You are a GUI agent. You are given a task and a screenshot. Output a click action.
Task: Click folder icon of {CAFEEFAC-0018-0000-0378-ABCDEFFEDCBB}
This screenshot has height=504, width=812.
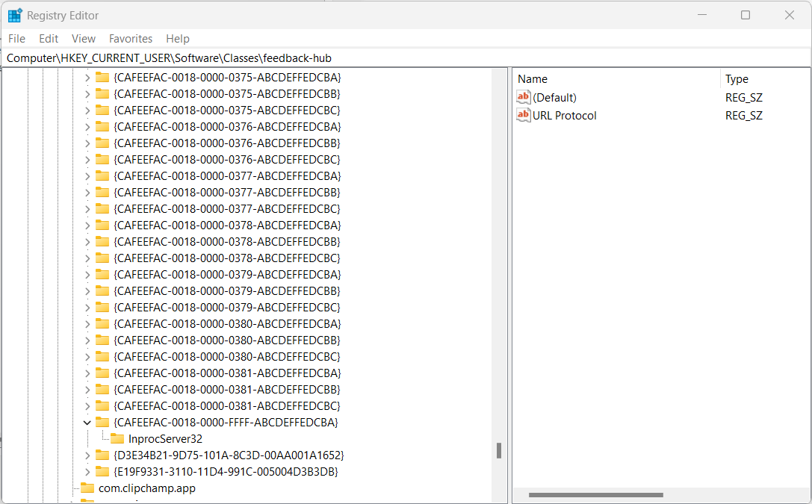pos(102,242)
